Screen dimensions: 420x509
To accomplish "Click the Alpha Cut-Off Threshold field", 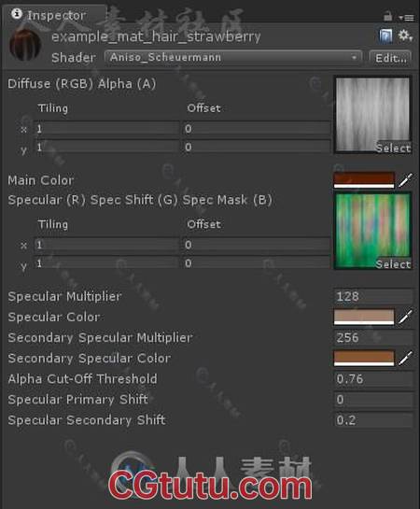I will coord(373,379).
